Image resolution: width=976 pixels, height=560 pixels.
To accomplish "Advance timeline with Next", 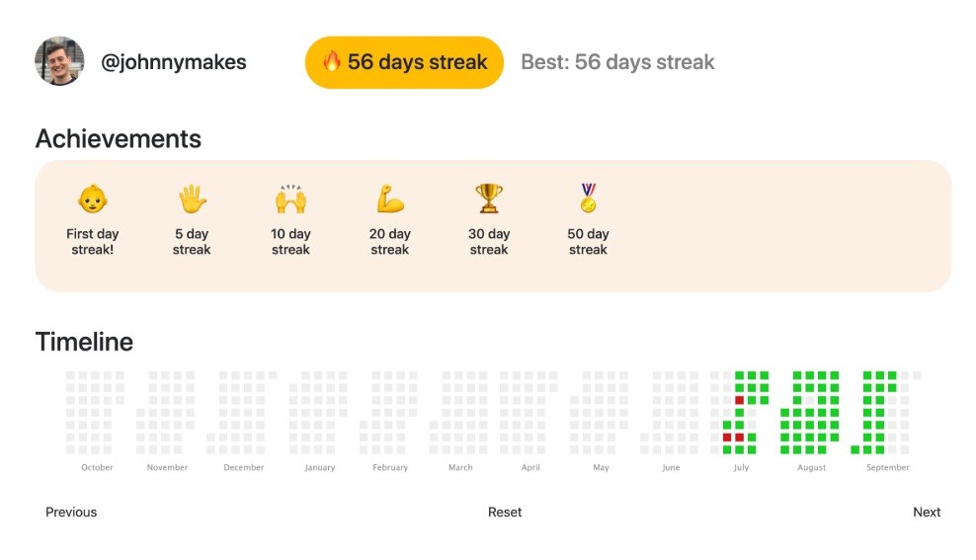I will coord(927,512).
